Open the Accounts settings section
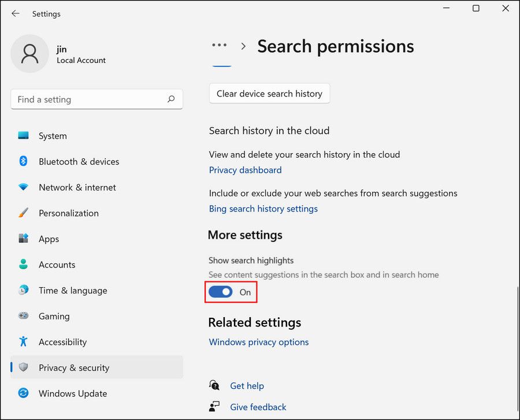 tap(57, 265)
